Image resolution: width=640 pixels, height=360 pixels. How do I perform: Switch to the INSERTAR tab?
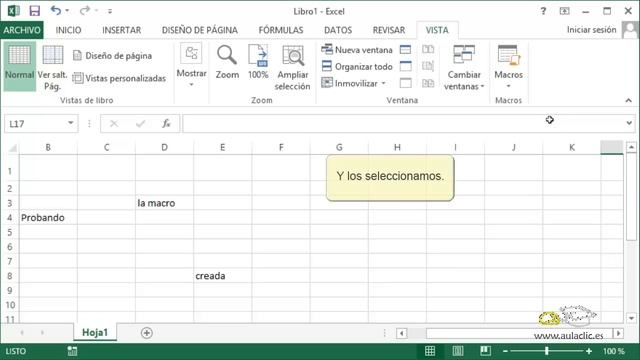click(121, 30)
